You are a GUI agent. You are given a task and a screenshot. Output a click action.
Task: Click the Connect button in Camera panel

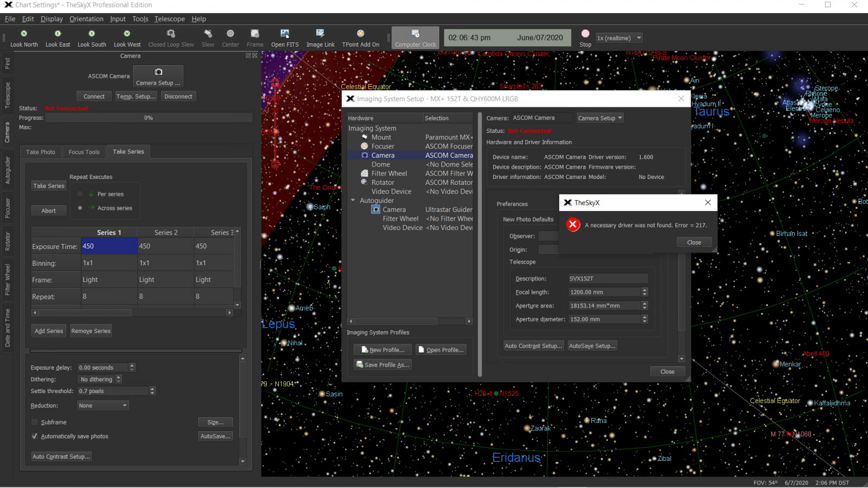[94, 97]
